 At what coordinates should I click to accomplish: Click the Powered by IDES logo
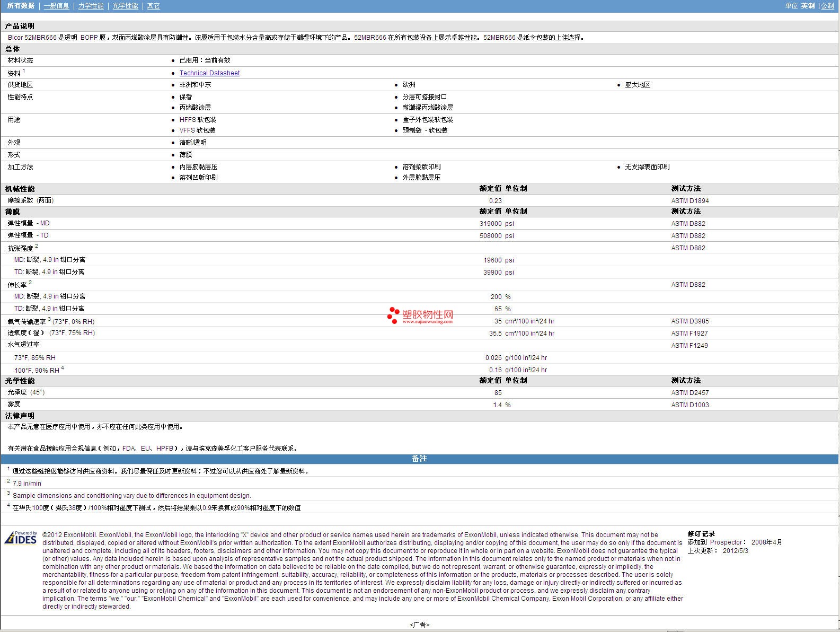point(21,538)
